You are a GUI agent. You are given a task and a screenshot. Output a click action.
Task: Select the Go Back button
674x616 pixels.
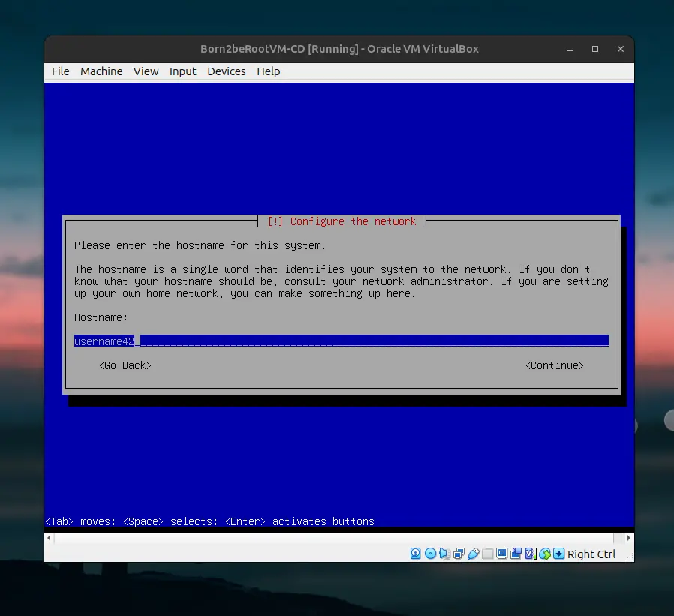(125, 365)
